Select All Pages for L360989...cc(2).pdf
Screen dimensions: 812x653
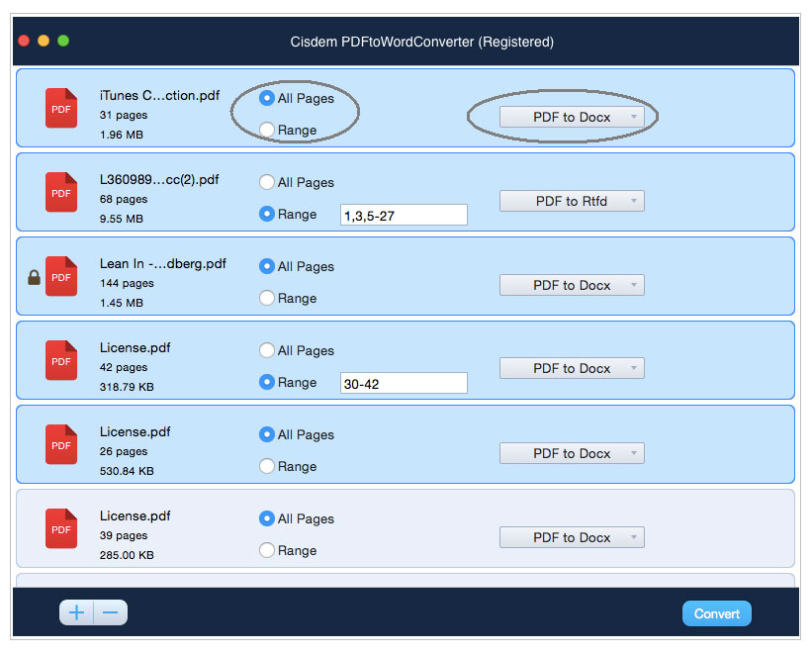(267, 182)
